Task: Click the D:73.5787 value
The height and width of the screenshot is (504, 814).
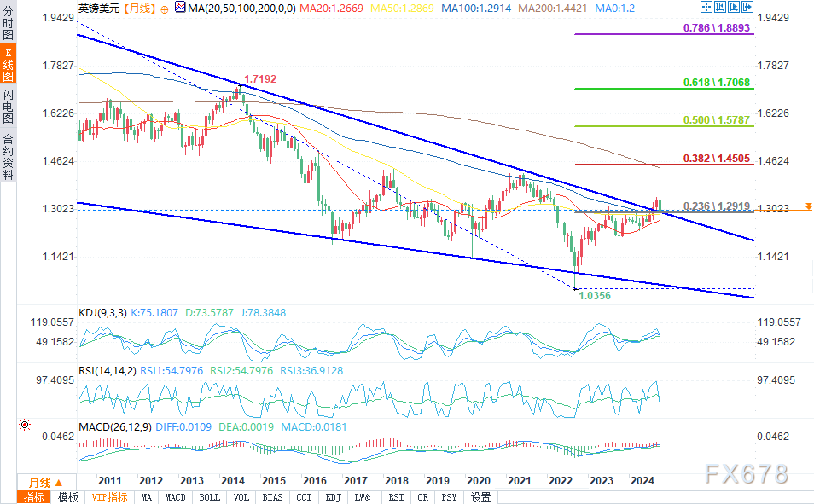Action: 209,312
